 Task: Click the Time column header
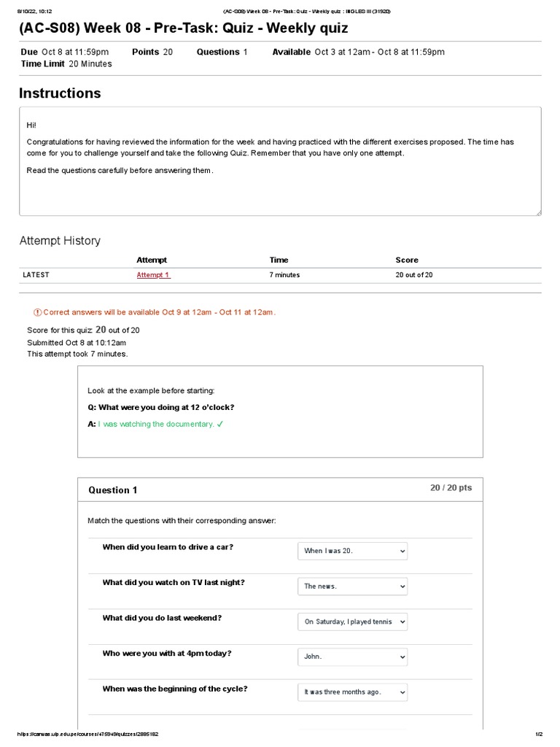279,260
